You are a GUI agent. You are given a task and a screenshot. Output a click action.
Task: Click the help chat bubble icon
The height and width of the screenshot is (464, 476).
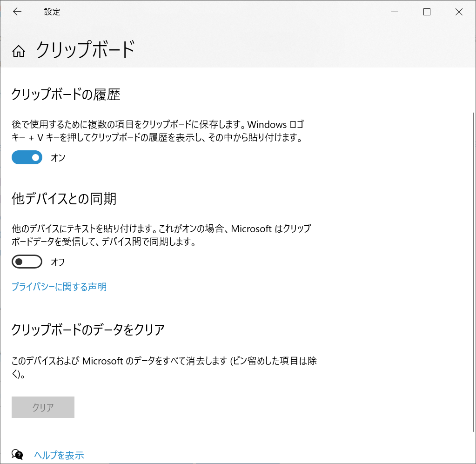17,455
